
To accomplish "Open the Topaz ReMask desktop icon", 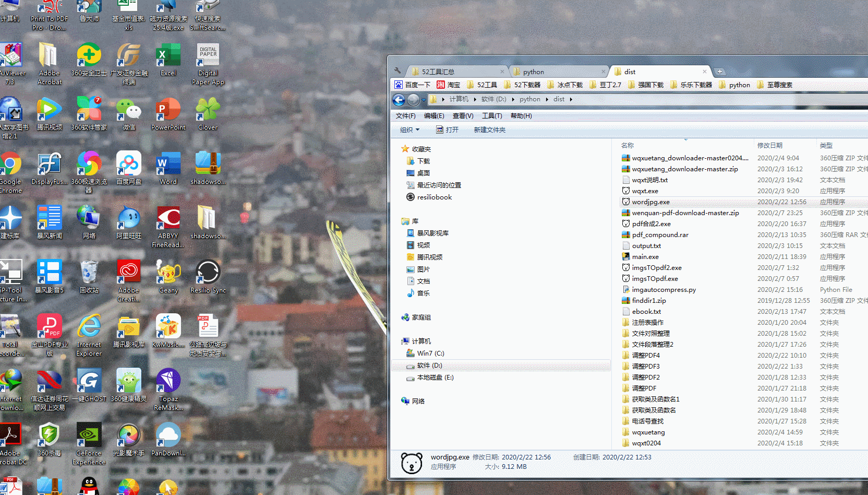I will [x=168, y=390].
